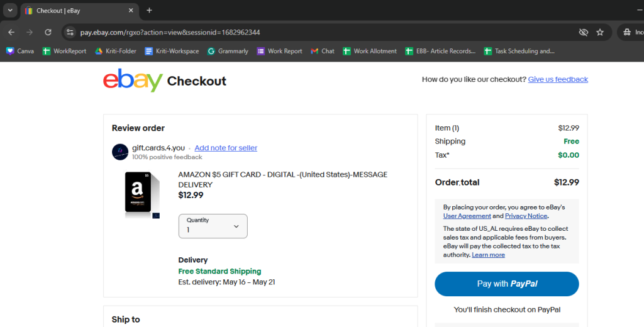Open the Privacy Notice link

(526, 216)
